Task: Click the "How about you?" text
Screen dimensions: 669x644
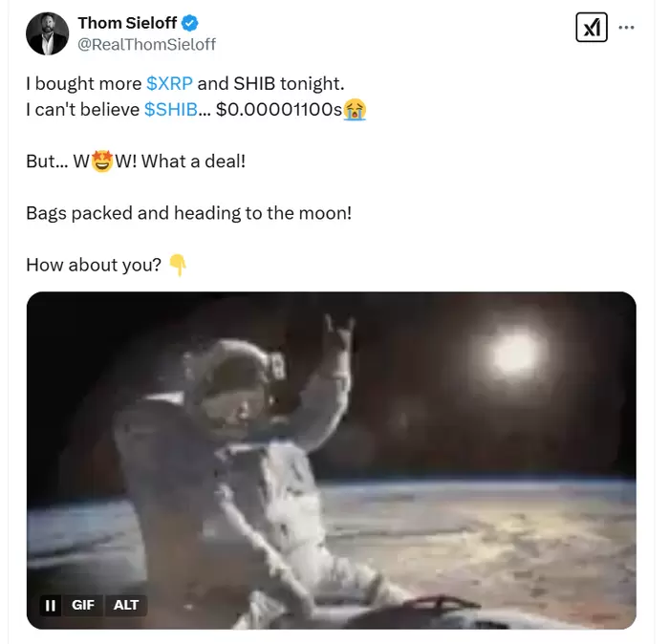Action: [94, 265]
